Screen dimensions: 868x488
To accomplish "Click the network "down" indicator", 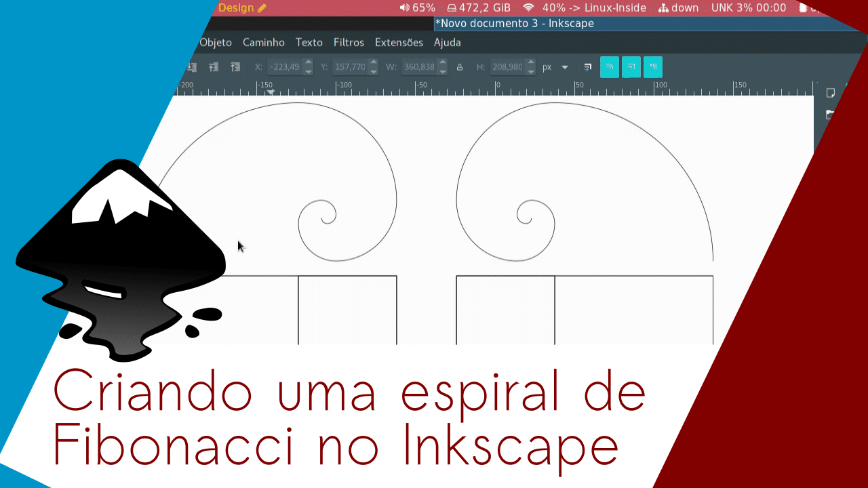I will click(678, 7).
